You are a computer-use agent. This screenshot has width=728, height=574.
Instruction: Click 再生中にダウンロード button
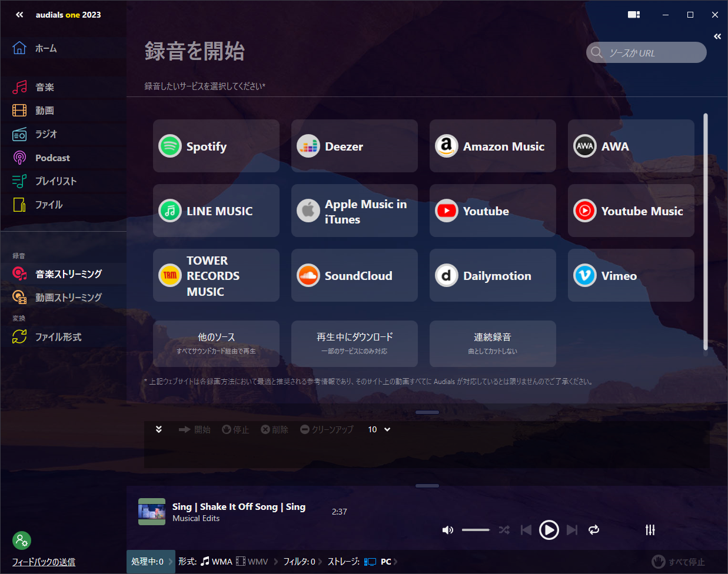tap(354, 343)
